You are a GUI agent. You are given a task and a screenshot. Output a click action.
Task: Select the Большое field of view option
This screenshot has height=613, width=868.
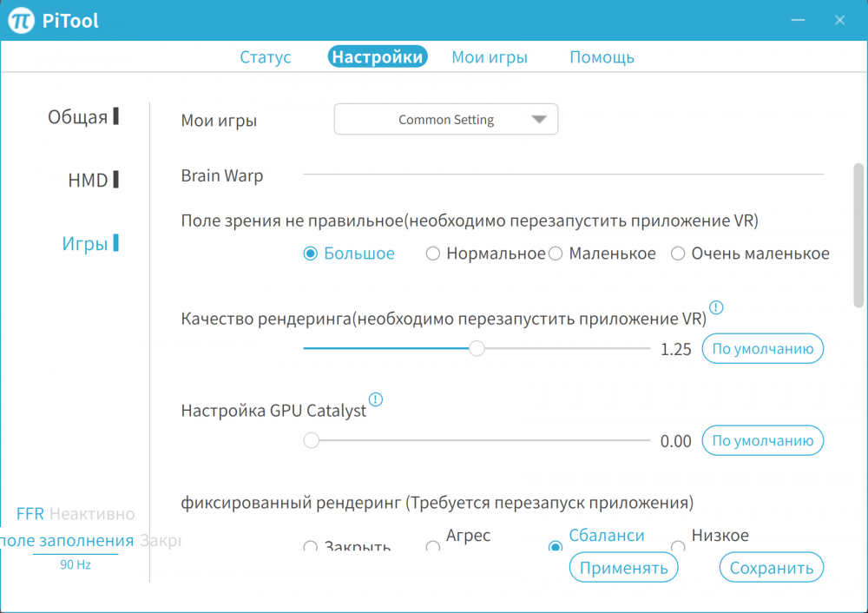(309, 253)
